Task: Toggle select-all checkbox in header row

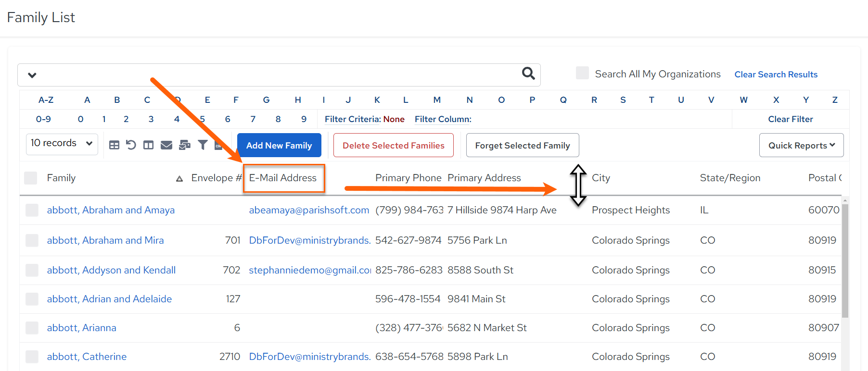Action: [31, 178]
